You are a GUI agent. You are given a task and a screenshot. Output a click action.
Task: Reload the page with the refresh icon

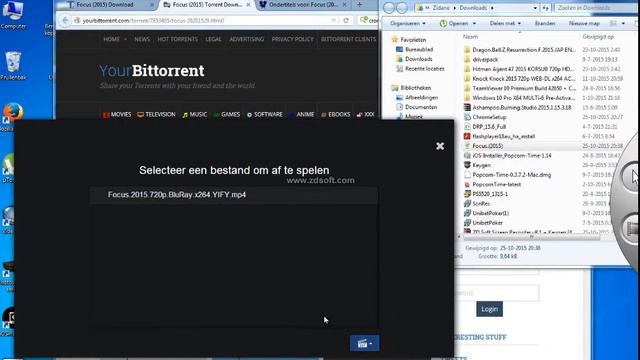click(346, 20)
